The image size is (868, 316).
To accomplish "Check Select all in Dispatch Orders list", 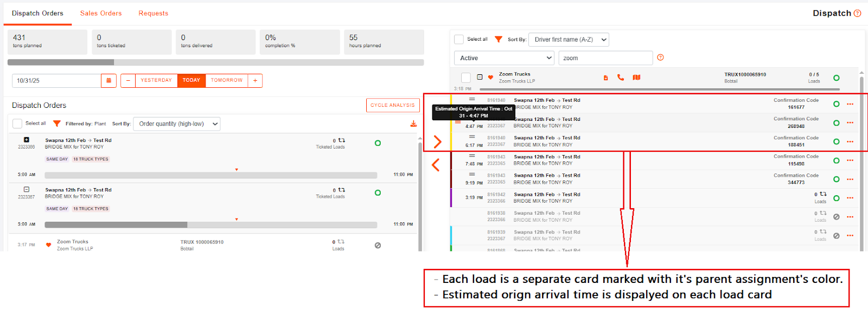I will click(17, 124).
